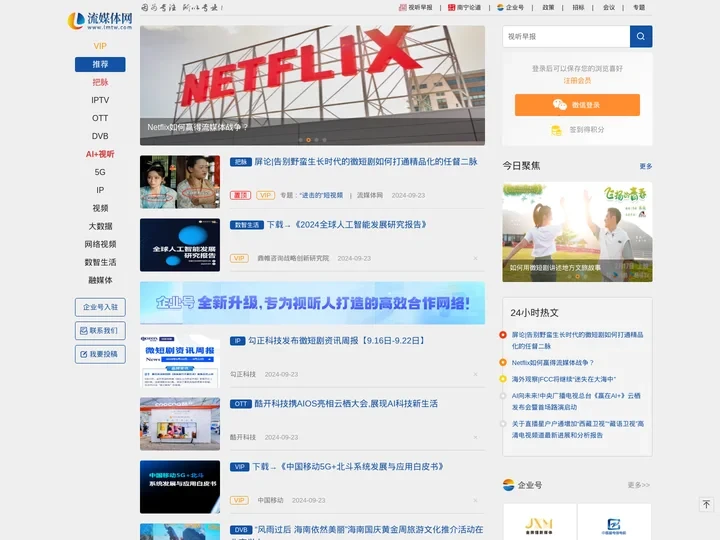Open headline 下载→《2024全球人工智能发展研究报告》
Image resolution: width=720 pixels, height=540 pixels.
pyautogui.click(x=347, y=225)
